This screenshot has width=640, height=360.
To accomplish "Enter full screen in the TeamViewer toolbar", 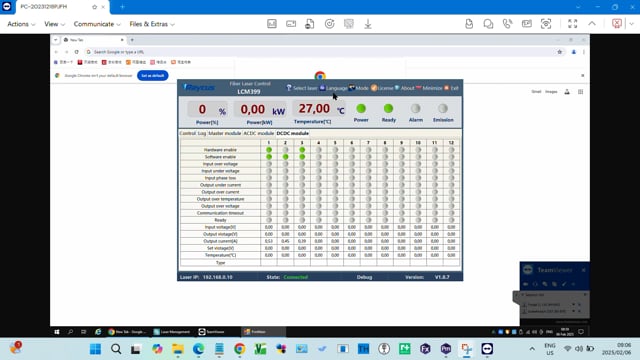I will [x=573, y=24].
